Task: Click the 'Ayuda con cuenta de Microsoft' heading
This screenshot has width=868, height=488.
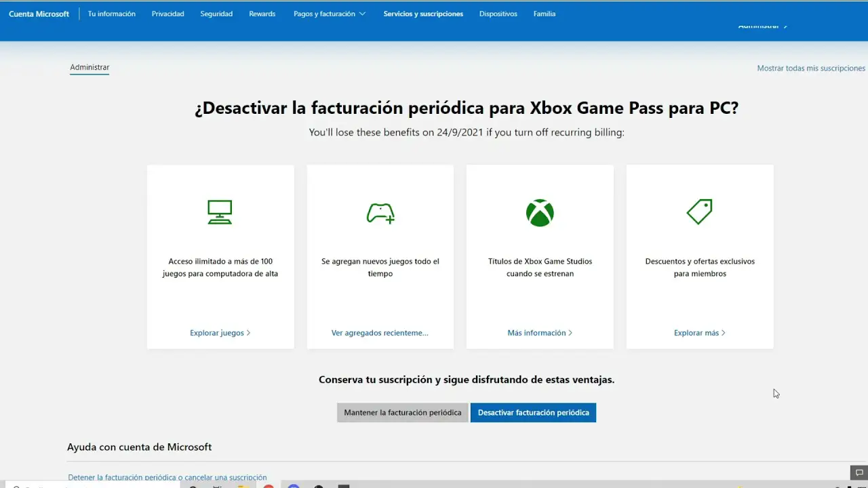Action: pyautogui.click(x=139, y=447)
